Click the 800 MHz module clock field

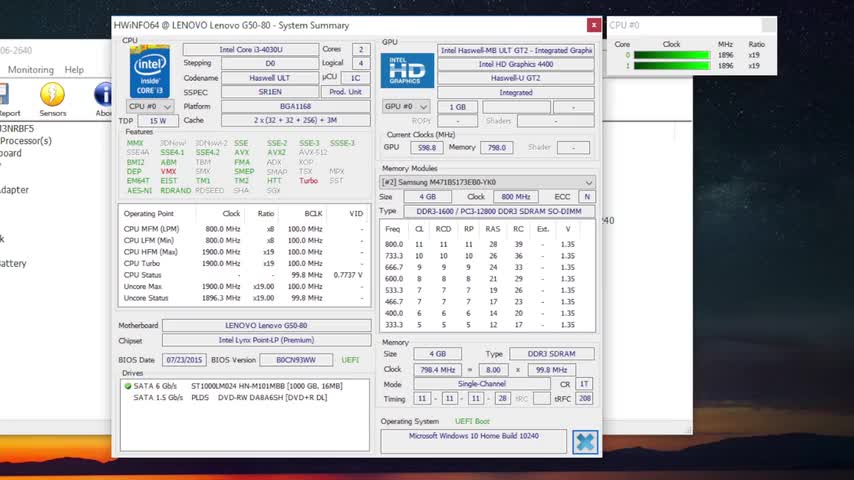[x=515, y=197]
